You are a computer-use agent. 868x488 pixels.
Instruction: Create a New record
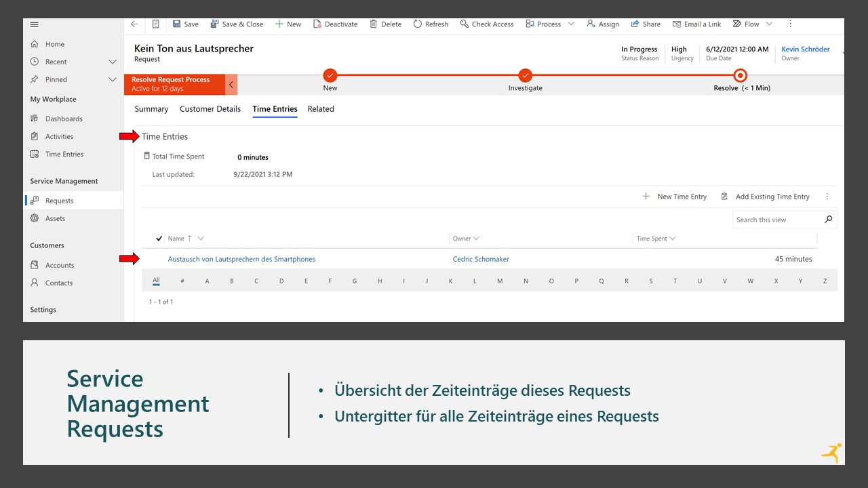[288, 24]
